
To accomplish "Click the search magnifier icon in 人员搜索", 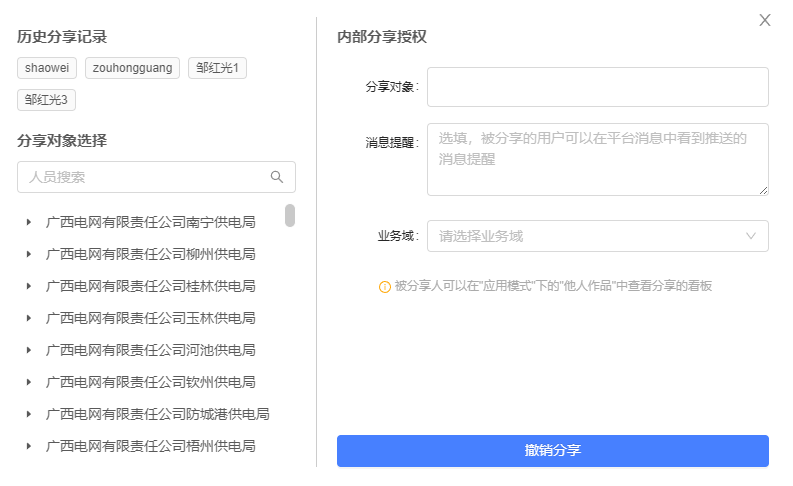I will coord(277,177).
